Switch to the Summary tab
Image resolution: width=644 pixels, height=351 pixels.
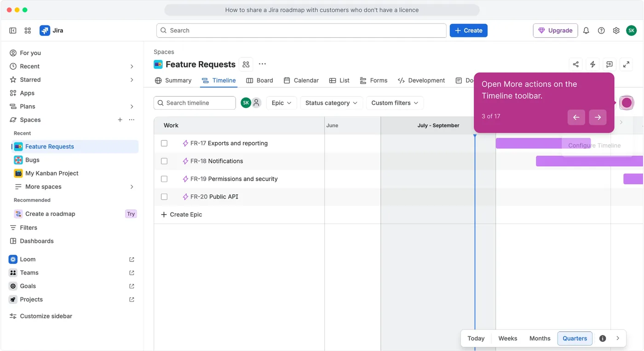pyautogui.click(x=173, y=80)
